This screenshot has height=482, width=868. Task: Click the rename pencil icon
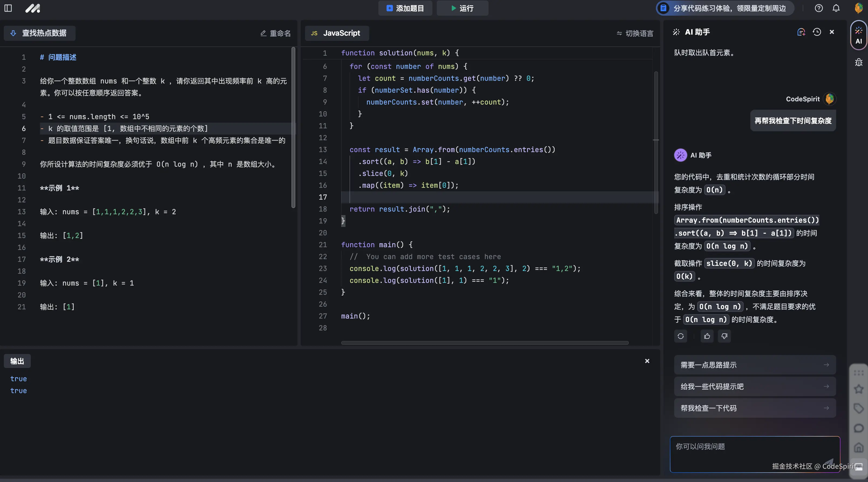pyautogui.click(x=263, y=34)
